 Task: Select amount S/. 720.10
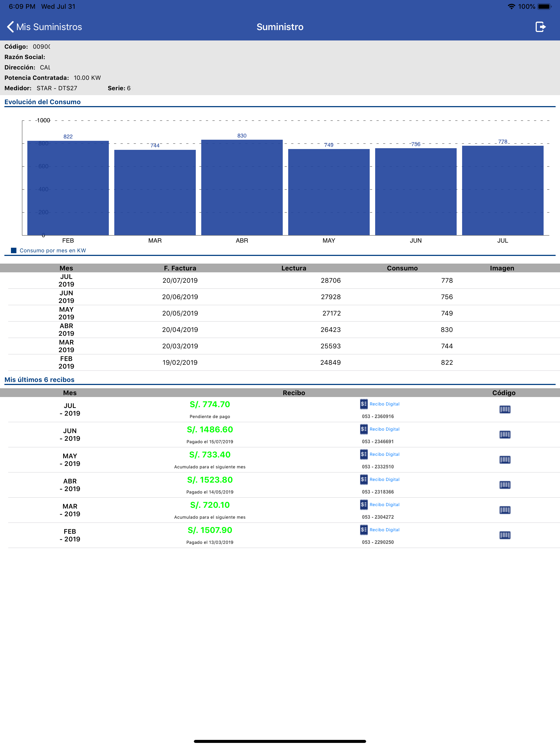(210, 505)
